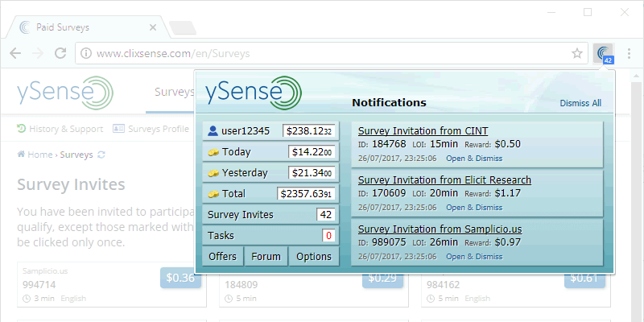
Task: Click Open & Dismiss for Samplicio.us invitation
Action: 474,257
